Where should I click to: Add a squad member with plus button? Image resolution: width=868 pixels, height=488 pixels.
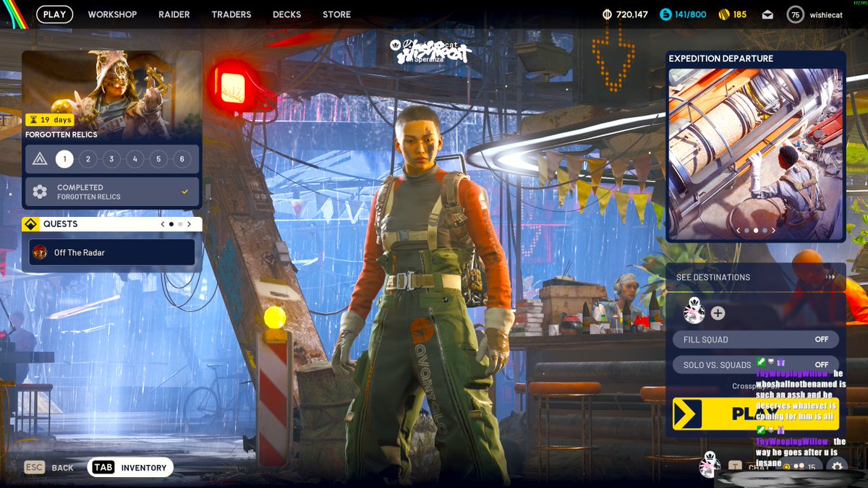click(x=718, y=313)
